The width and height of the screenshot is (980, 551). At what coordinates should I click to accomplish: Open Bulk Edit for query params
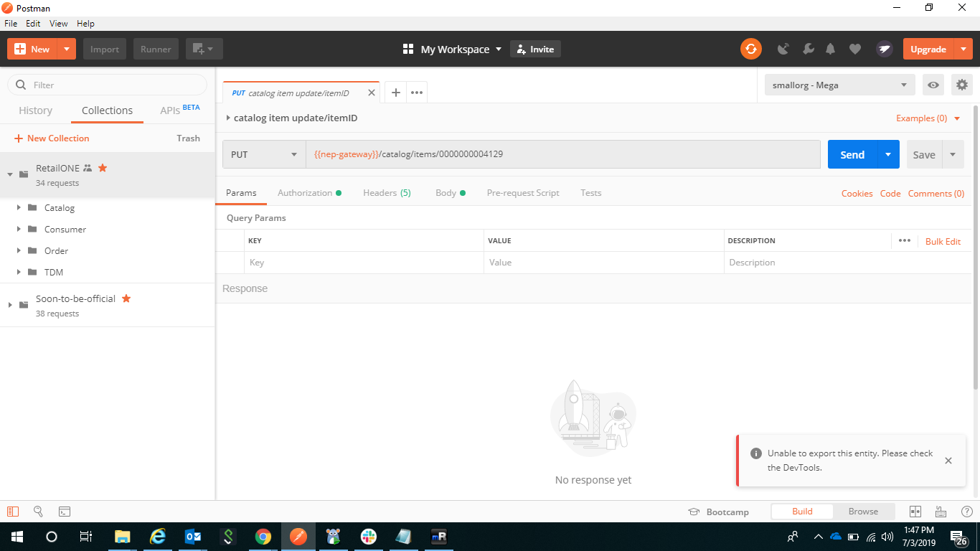coord(943,241)
